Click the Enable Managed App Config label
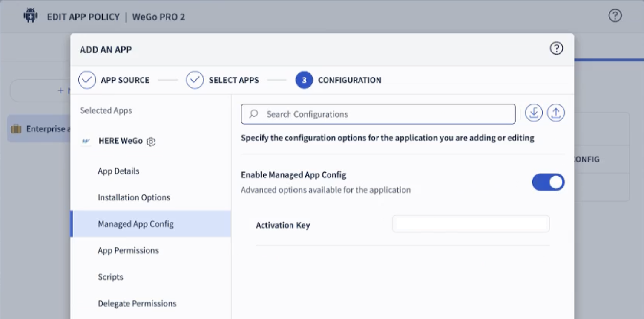This screenshot has height=319, width=644. (x=293, y=175)
